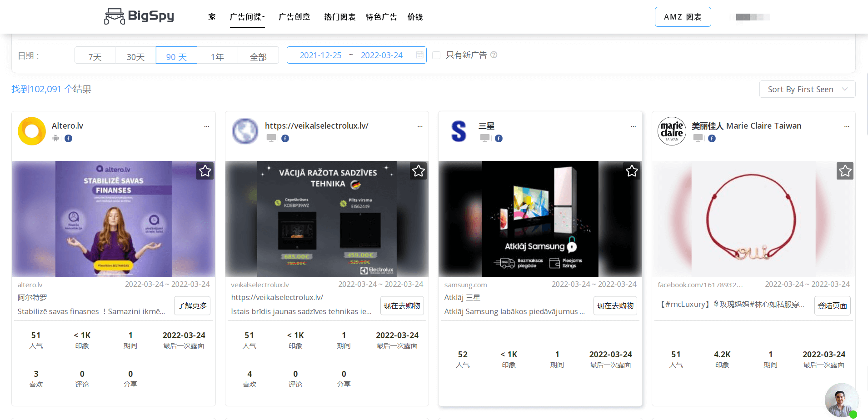Go to the 广告创意 menu item
Viewport: 868px width, 420px height.
294,17
